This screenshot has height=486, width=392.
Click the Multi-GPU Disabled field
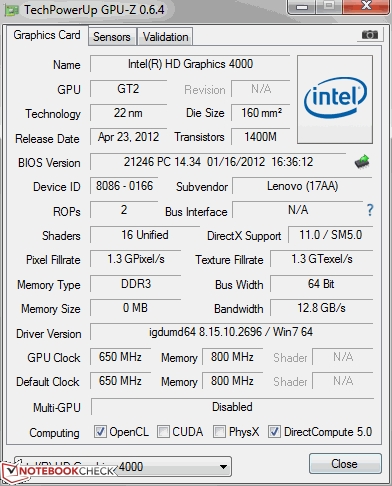click(x=232, y=407)
